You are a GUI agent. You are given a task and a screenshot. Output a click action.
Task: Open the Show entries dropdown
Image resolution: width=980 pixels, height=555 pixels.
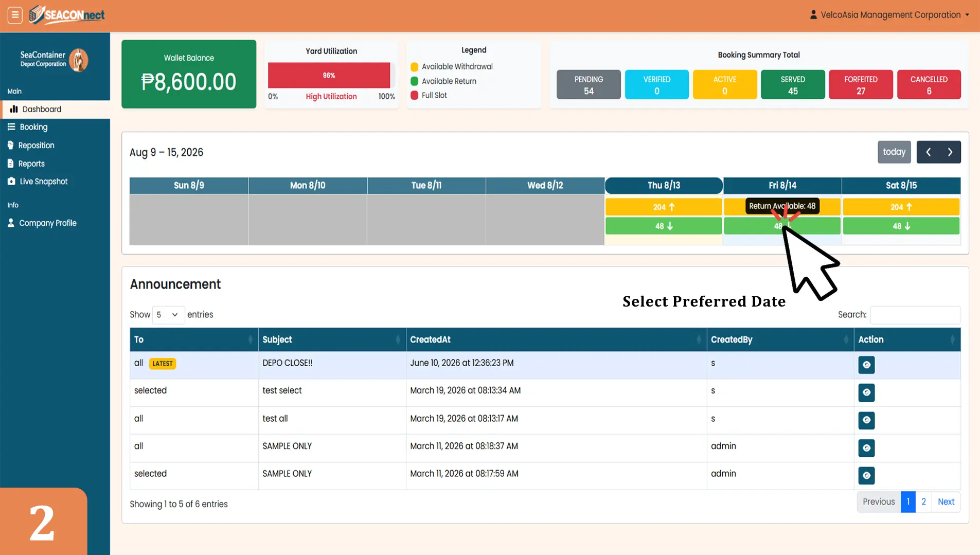point(168,315)
